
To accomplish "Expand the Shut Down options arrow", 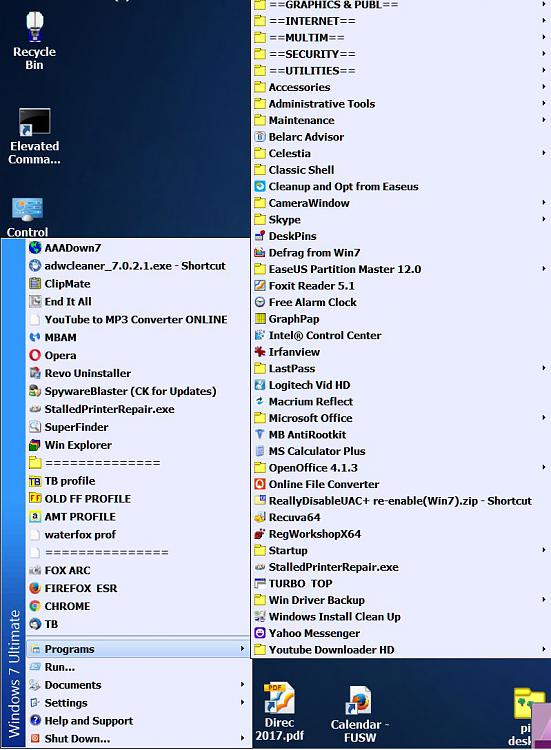I will pyautogui.click(x=242, y=739).
